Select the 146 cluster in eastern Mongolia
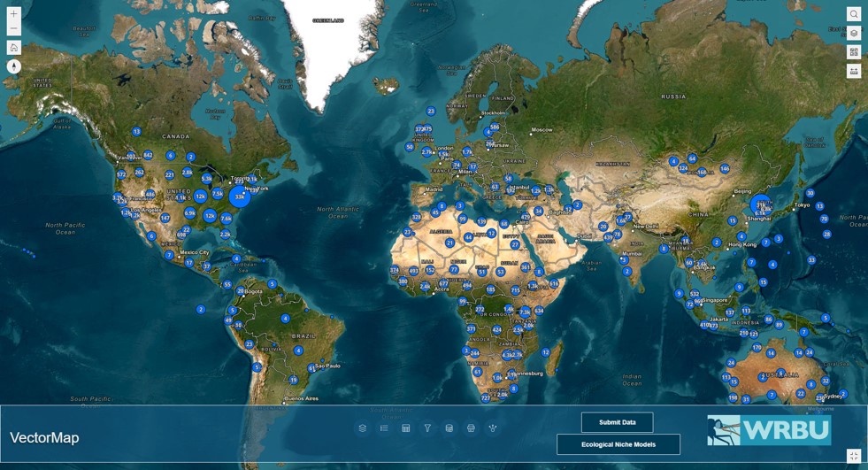868x470 pixels. point(725,168)
